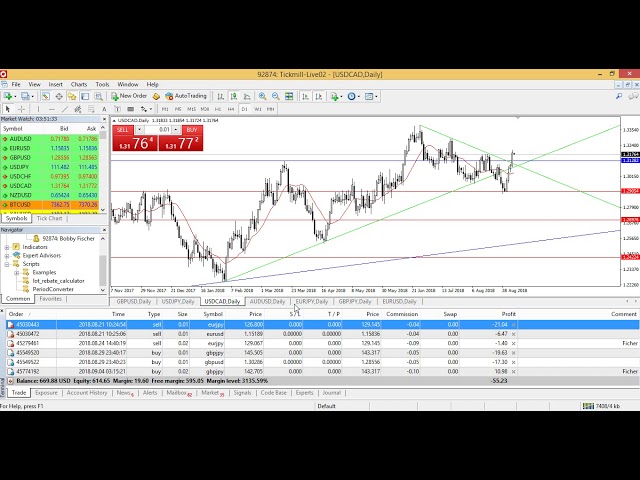Open the Charts menu
Image resolution: width=640 pixels, height=480 pixels.
click(x=78, y=84)
